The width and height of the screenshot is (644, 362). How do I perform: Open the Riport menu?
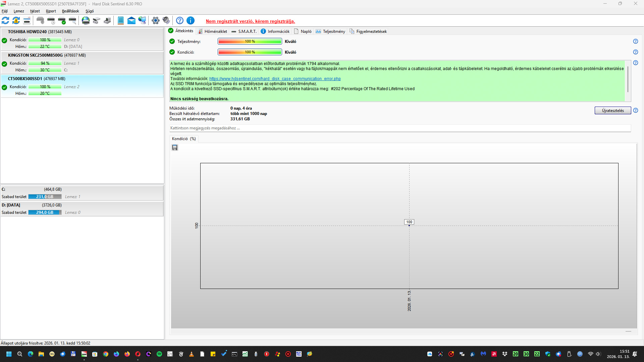pos(51,11)
